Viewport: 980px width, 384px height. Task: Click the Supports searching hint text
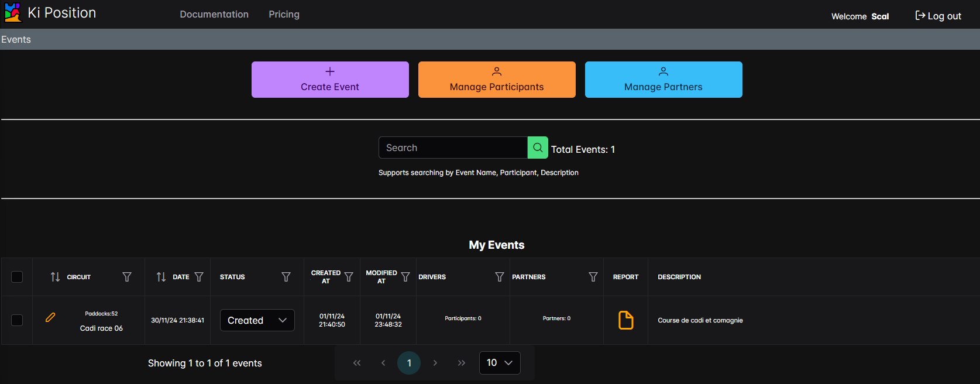479,173
